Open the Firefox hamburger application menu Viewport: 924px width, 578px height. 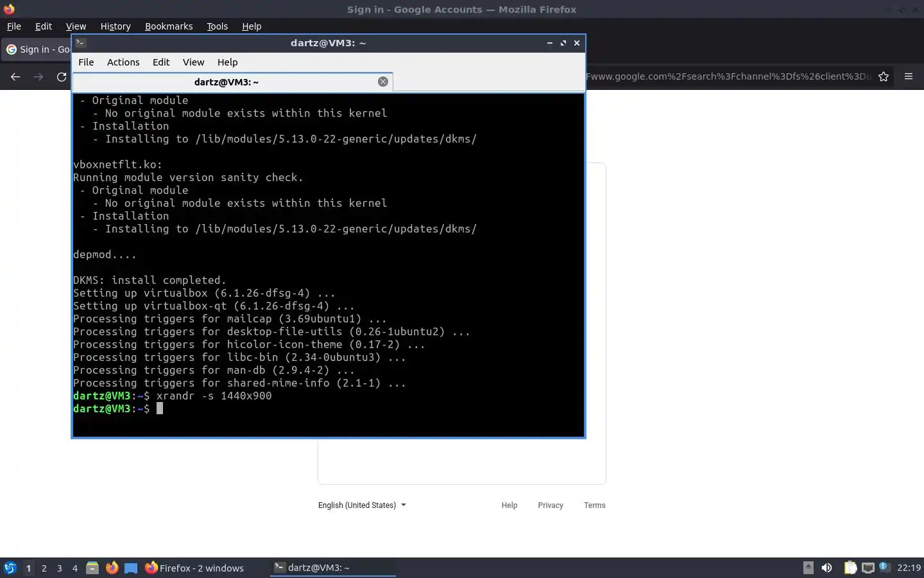909,76
